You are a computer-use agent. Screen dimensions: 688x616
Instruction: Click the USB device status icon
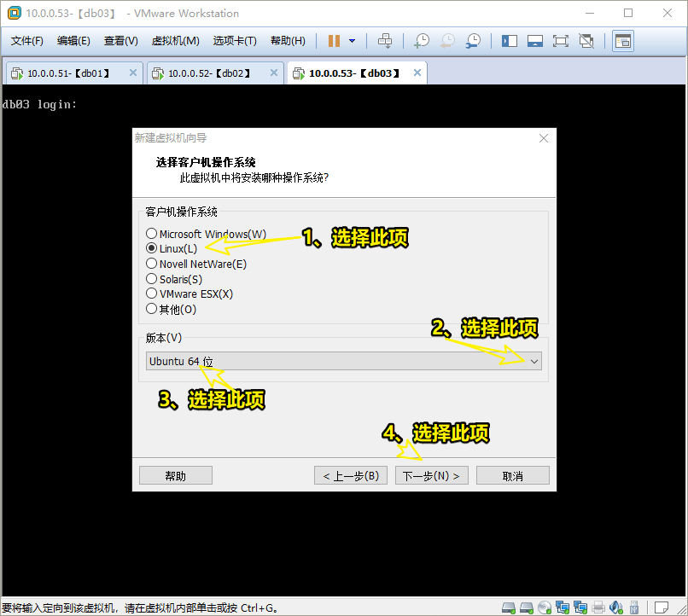[635, 607]
